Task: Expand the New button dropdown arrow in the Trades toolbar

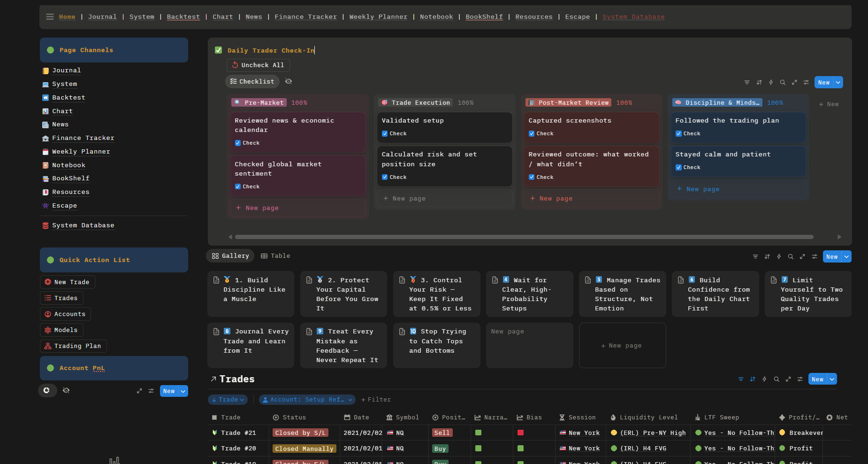Action: pos(832,379)
